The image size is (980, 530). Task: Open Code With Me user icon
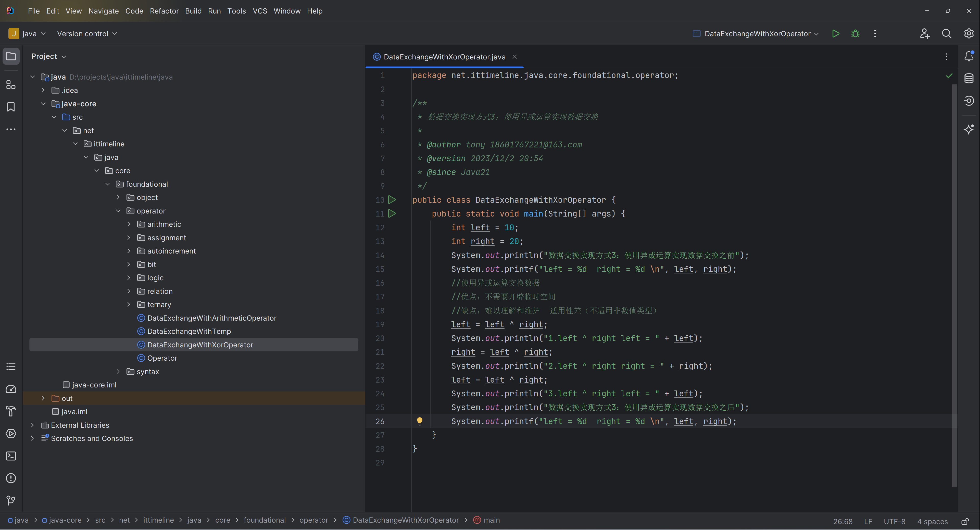coord(925,33)
